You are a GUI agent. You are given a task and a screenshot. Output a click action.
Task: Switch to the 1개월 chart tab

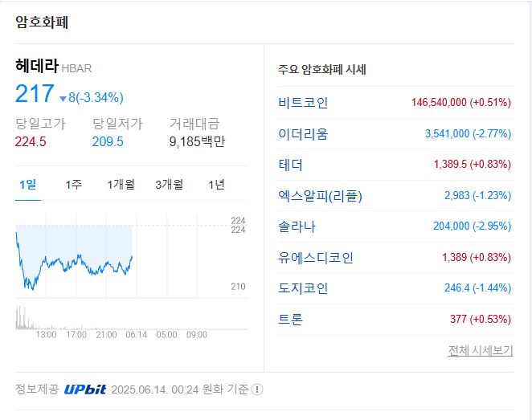[x=121, y=185]
